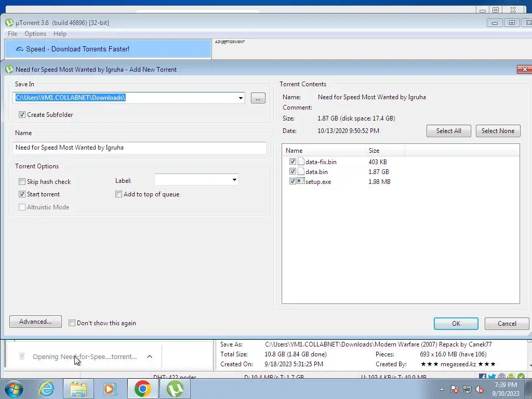Sort files by the Size column header
532x399 pixels.
385,151
